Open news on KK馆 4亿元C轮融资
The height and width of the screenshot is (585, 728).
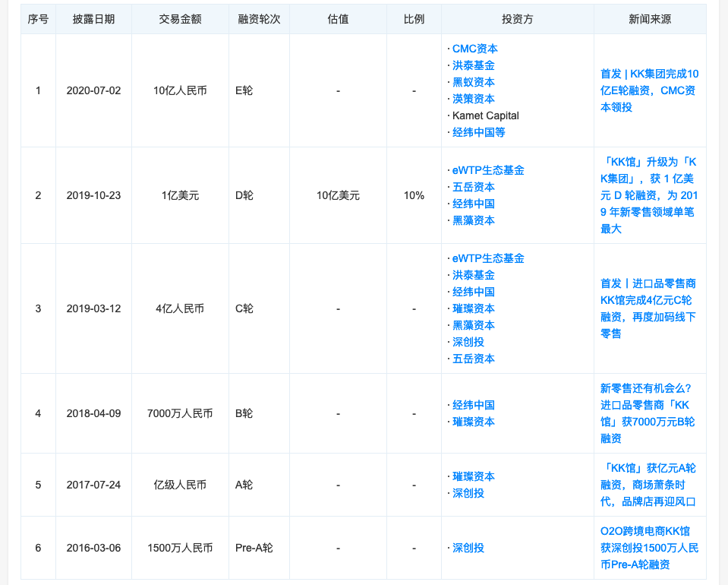(648, 309)
